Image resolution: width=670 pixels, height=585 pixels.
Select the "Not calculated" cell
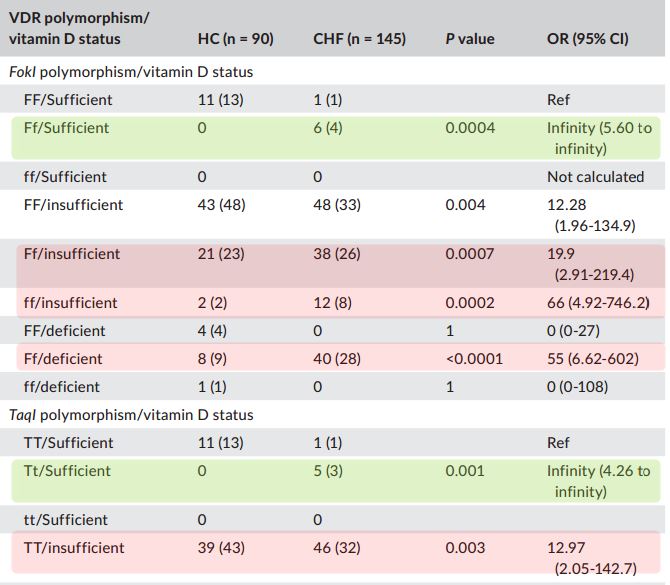(595, 177)
